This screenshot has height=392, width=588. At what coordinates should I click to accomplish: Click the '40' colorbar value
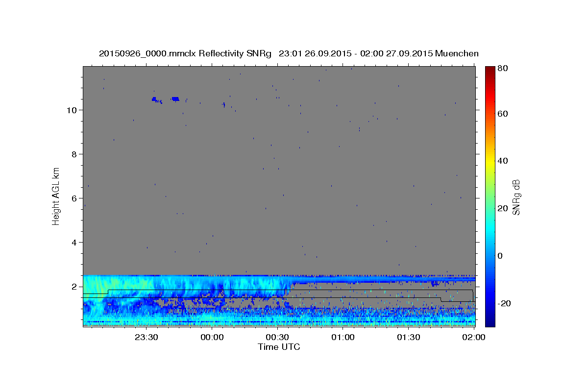tap(502, 161)
